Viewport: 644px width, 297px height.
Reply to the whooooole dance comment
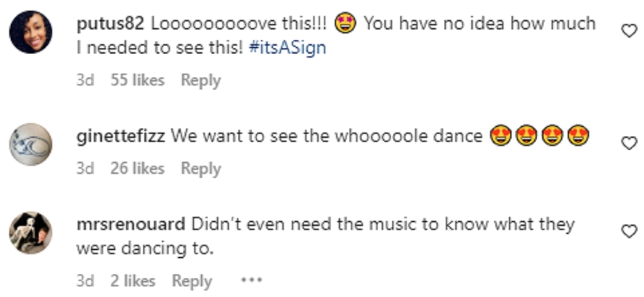(201, 169)
